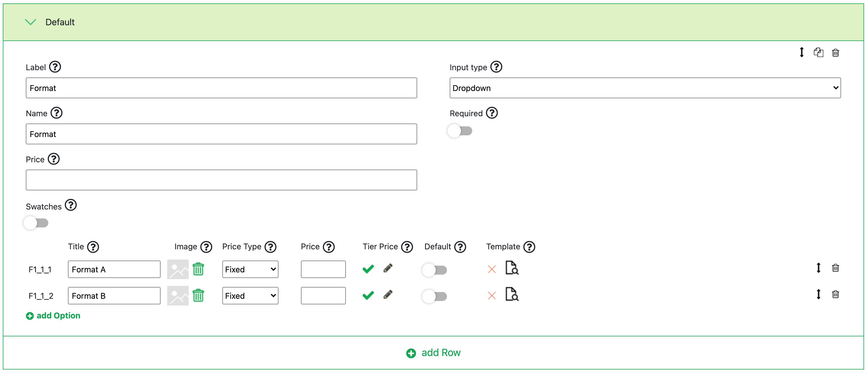Click into the field Price input box
This screenshot has width=868, height=374.
[221, 180]
